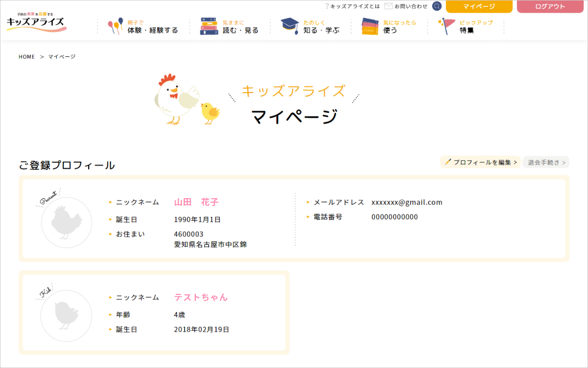Click the search magnifier icon
588x368 pixels.
coord(437,6)
